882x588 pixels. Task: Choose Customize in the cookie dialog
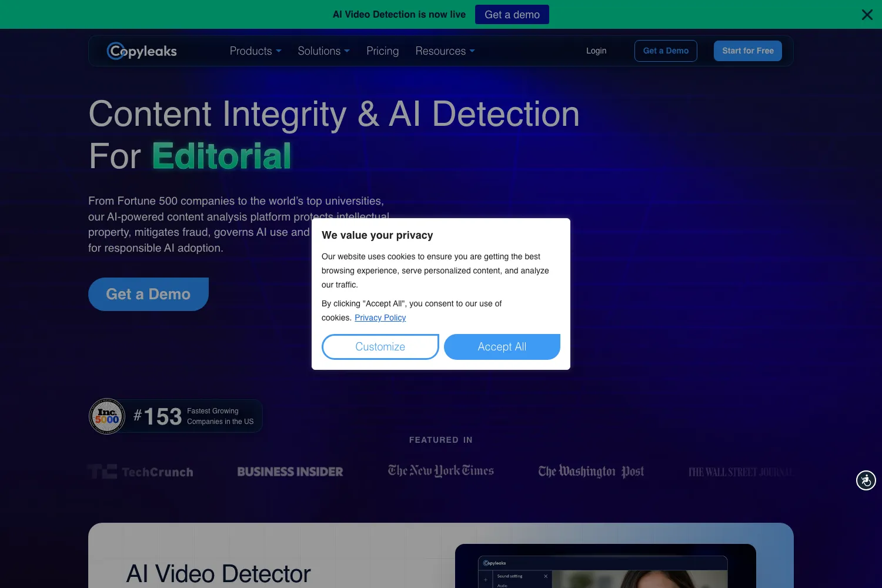point(380,347)
